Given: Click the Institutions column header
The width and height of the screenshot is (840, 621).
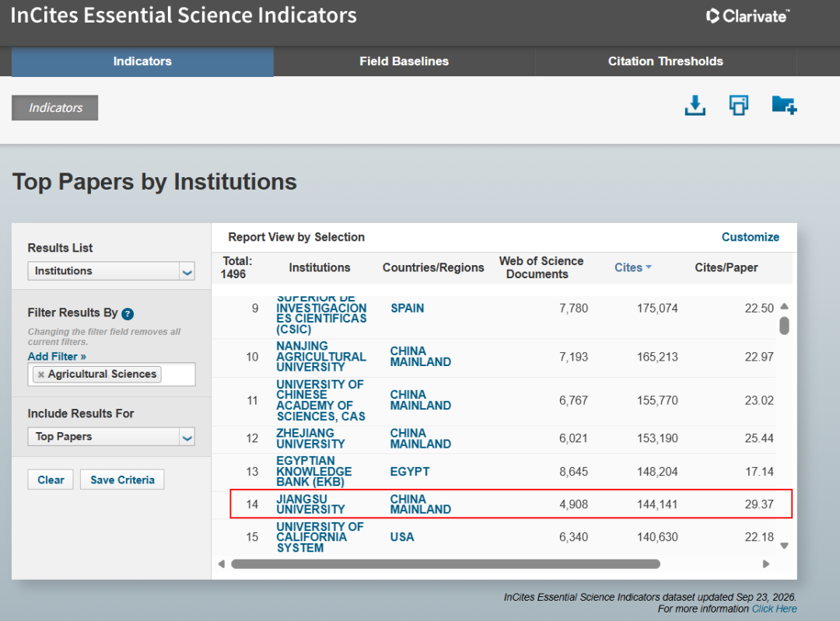Looking at the screenshot, I should coord(320,267).
